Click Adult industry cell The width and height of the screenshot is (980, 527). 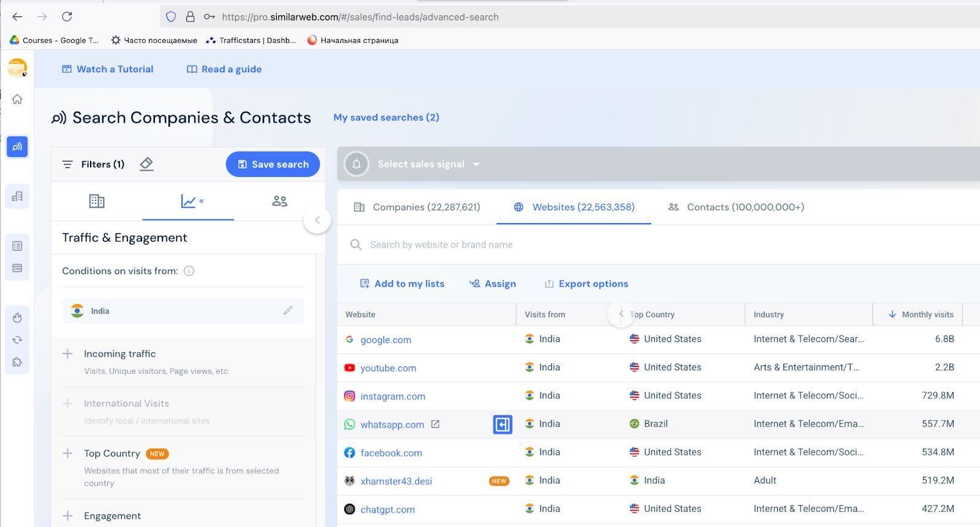click(x=765, y=480)
